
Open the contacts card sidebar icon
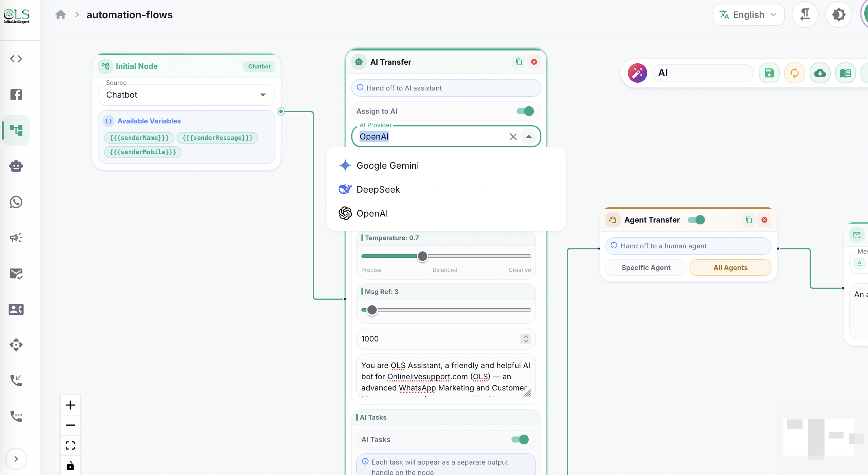coord(16,309)
